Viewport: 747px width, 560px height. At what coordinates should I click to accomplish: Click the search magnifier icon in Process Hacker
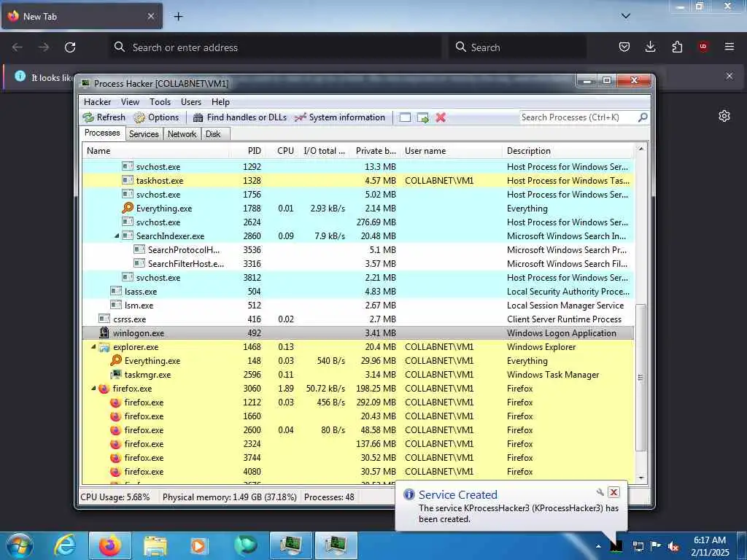click(643, 117)
